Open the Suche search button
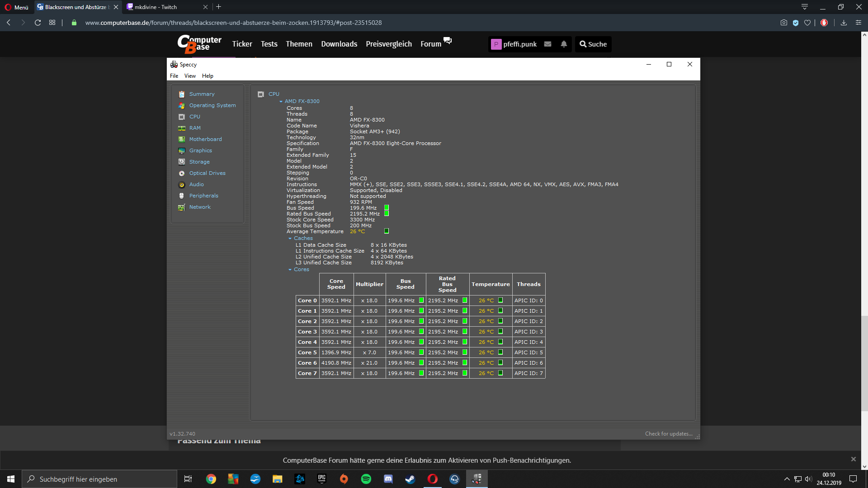868x488 pixels. 593,44
